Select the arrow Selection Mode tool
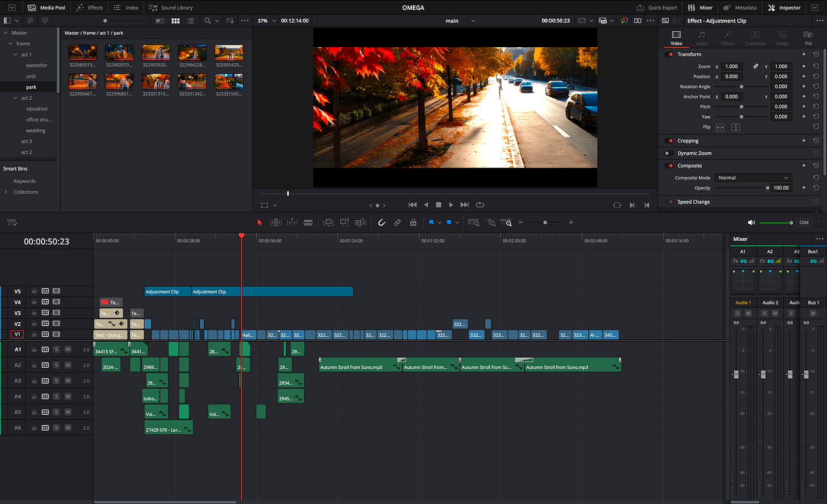Image resolution: width=827 pixels, height=504 pixels. click(259, 222)
